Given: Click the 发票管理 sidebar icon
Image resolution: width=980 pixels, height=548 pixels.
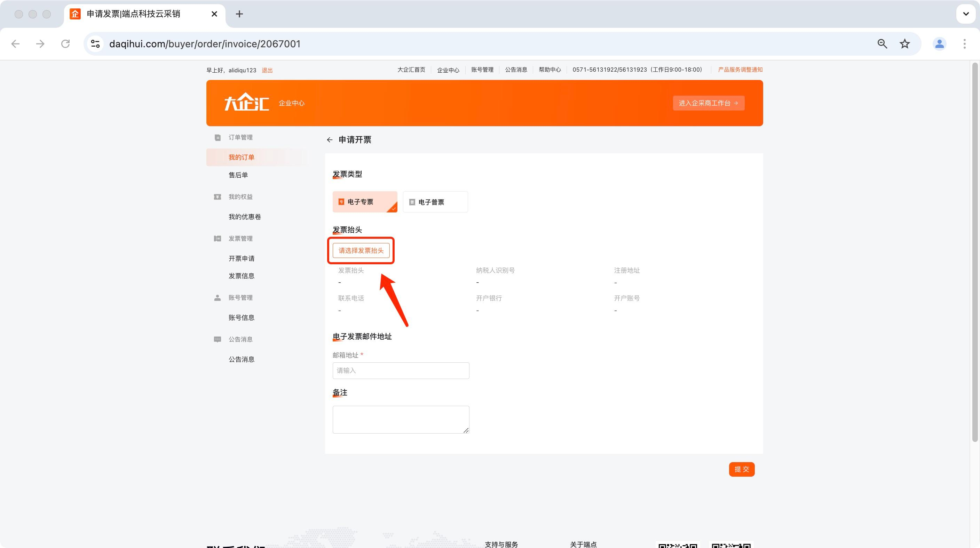Looking at the screenshot, I should (217, 239).
